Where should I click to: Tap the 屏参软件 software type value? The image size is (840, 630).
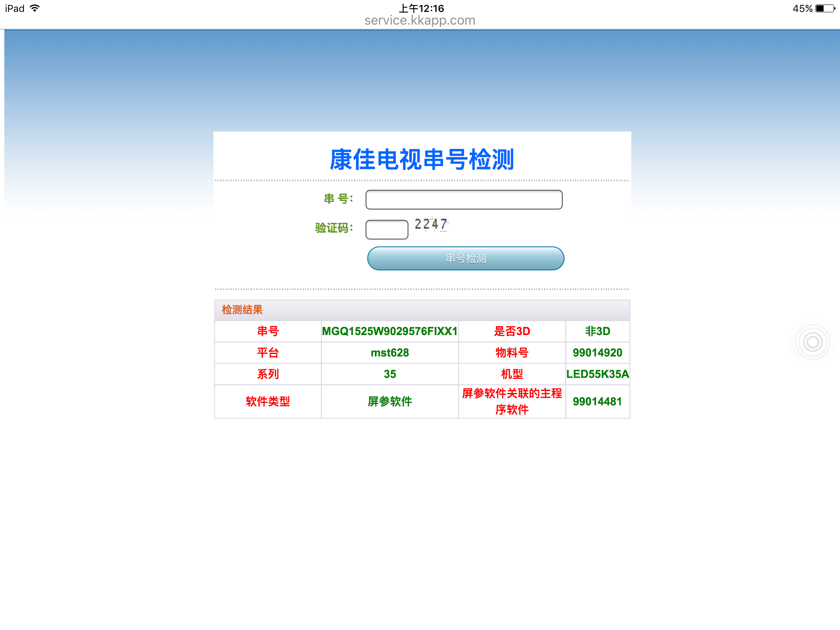[390, 402]
